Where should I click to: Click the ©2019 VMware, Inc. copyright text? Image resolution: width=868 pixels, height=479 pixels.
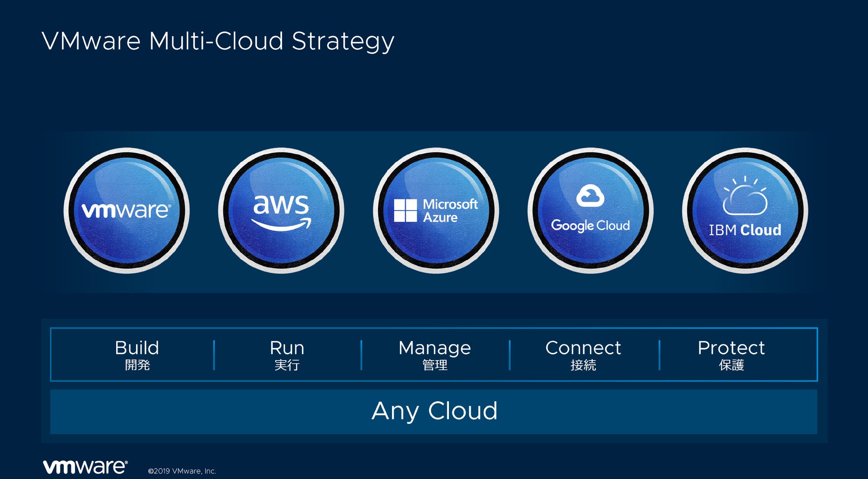tap(182, 471)
